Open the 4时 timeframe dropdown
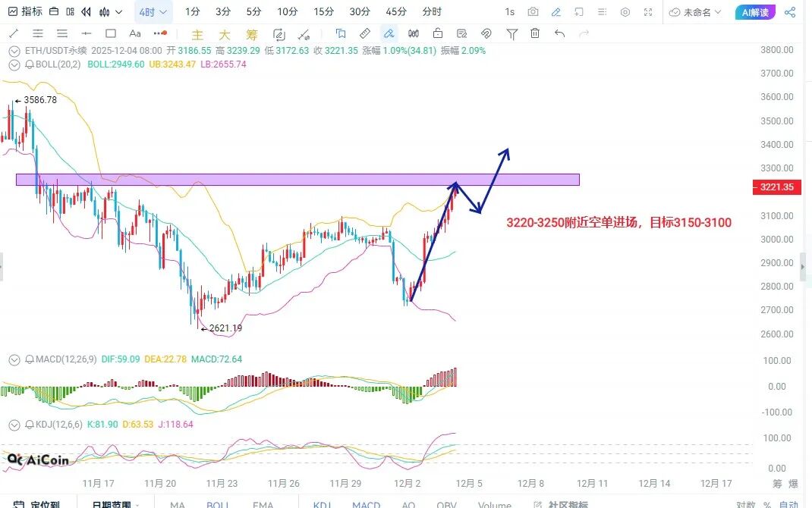Viewport: 812px width, 508px height. [x=153, y=12]
